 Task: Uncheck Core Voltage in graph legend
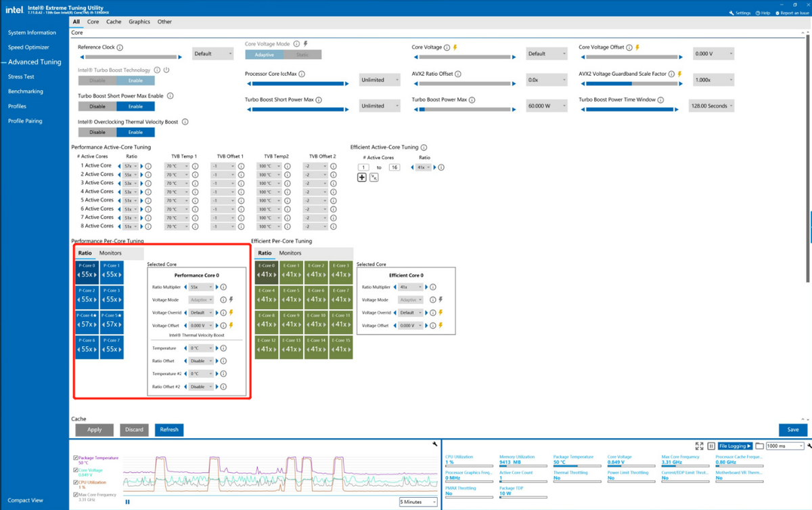click(x=76, y=470)
